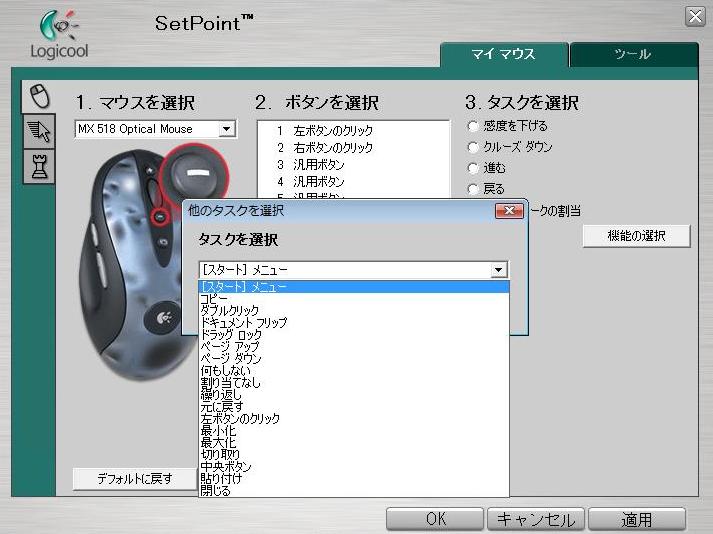
Task: Choose コピー from the task list
Action: coord(354,298)
